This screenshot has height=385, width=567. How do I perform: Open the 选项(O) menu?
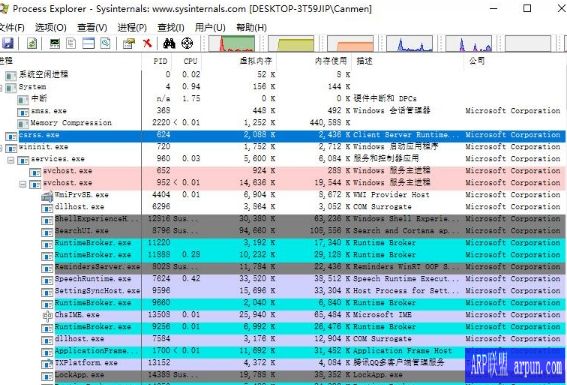pos(51,27)
